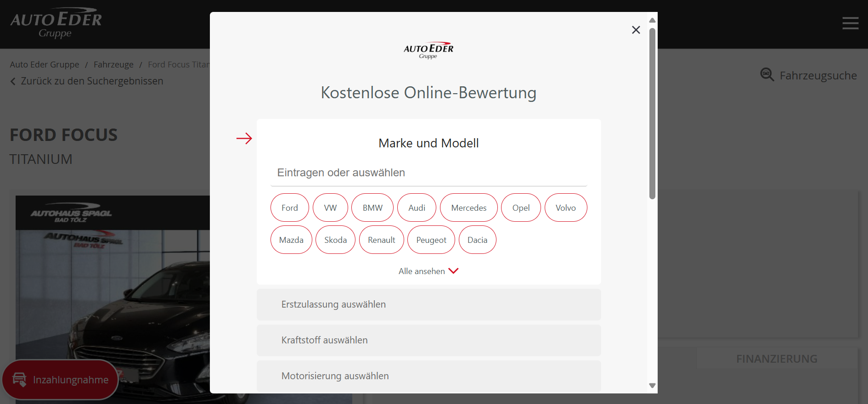The width and height of the screenshot is (868, 404).
Task: Click the scrollbar down arrow in dialog
Action: pyautogui.click(x=652, y=386)
